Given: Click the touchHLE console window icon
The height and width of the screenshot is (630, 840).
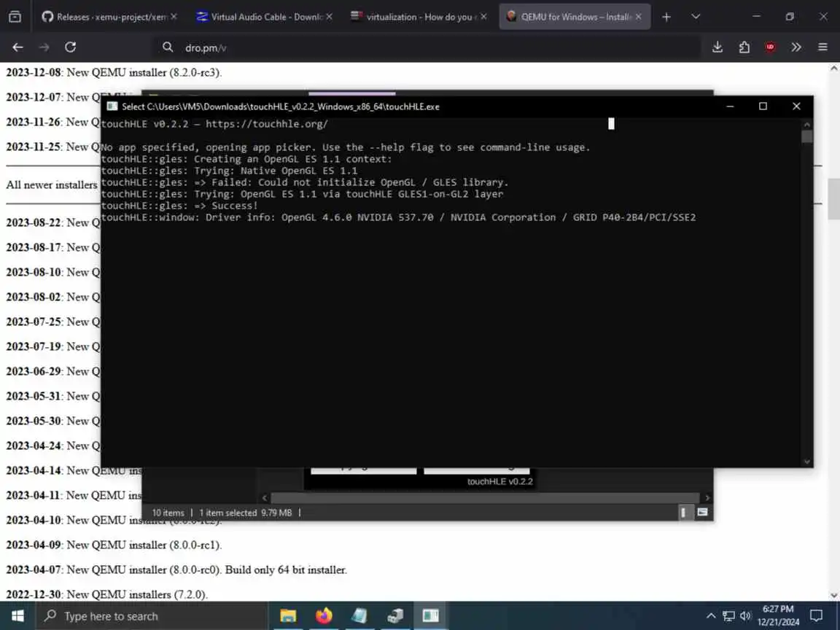Looking at the screenshot, I should [x=112, y=106].
